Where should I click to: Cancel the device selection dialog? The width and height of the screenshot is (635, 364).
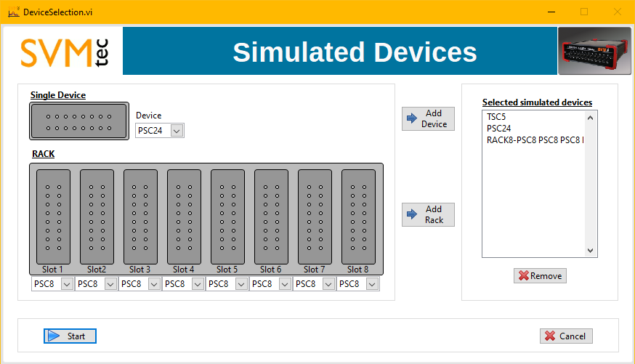566,336
